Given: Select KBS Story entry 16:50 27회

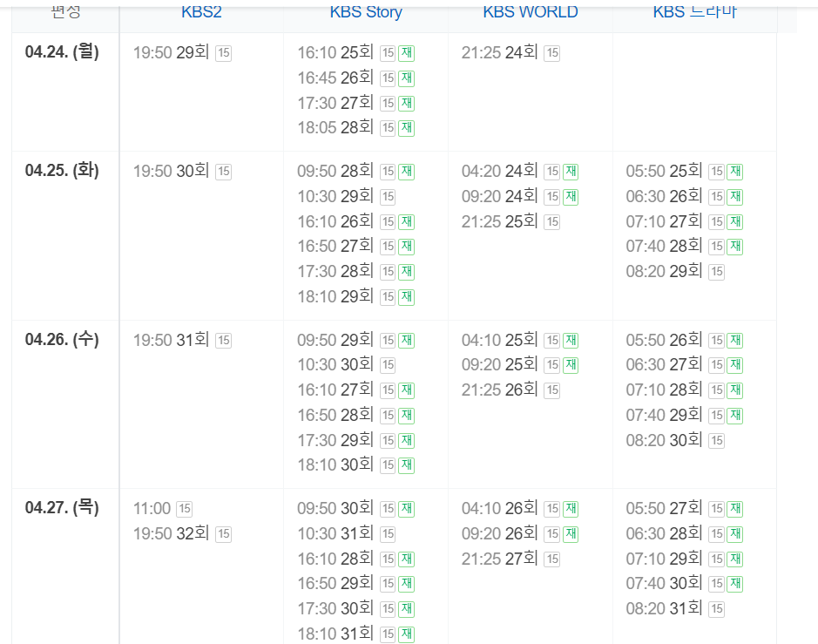Looking at the screenshot, I should [x=335, y=246].
